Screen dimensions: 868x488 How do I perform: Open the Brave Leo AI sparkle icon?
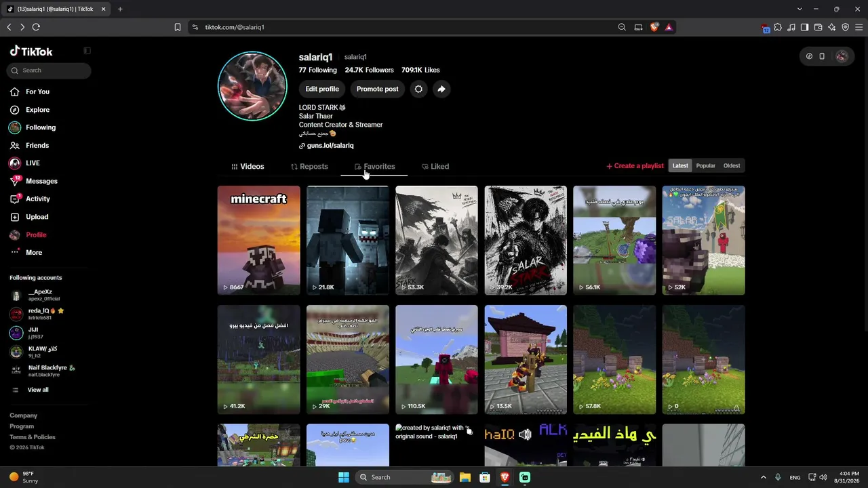pyautogui.click(x=832, y=27)
